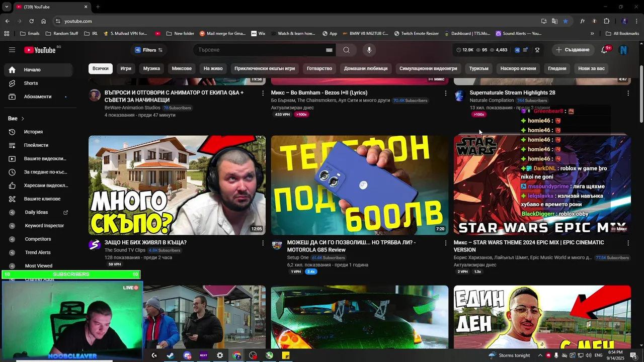This screenshot has width=644, height=362.
Task: Go to 'Начало' in the sidebar
Action: [x=38, y=70]
